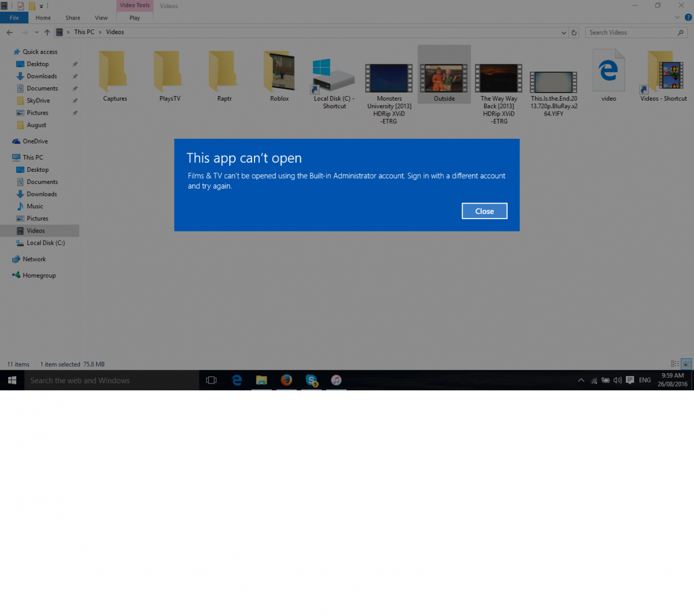The width and height of the screenshot is (694, 616).
Task: Open the Windows Start menu
Action: coord(12,380)
